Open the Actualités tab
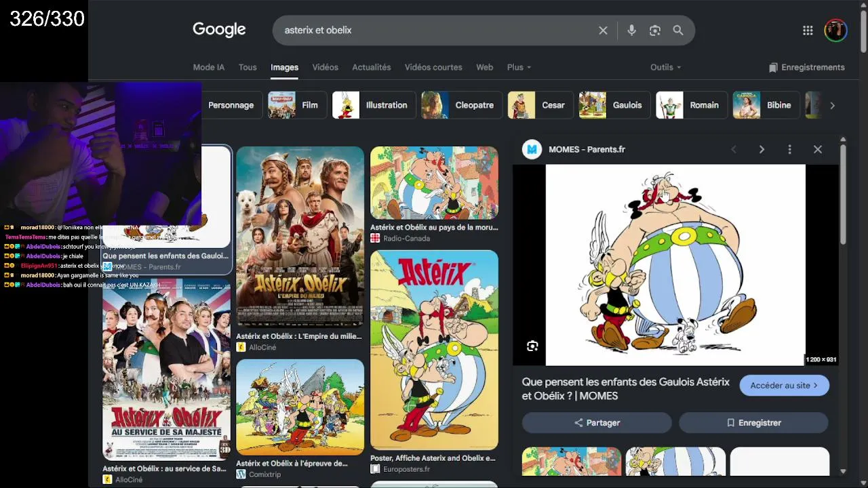868x488 pixels. tap(372, 67)
